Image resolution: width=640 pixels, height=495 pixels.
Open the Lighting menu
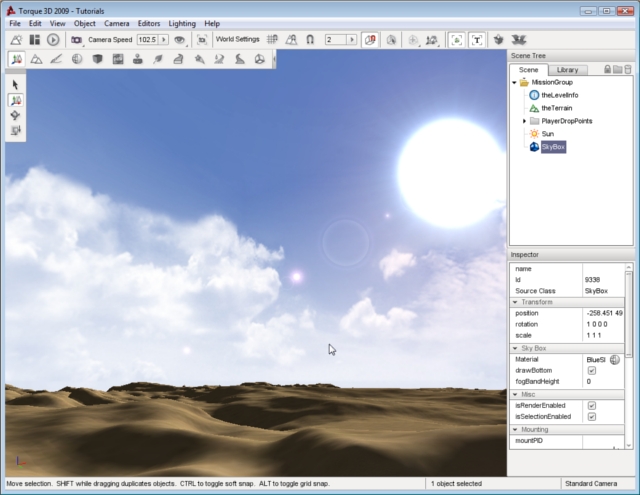[182, 23]
